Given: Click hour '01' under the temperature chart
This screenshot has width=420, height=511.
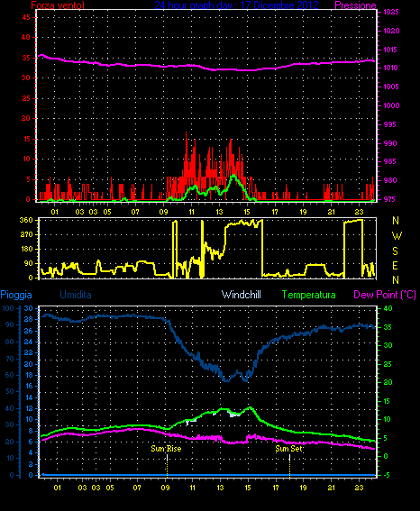Looking at the screenshot, I should pyautogui.click(x=58, y=488).
